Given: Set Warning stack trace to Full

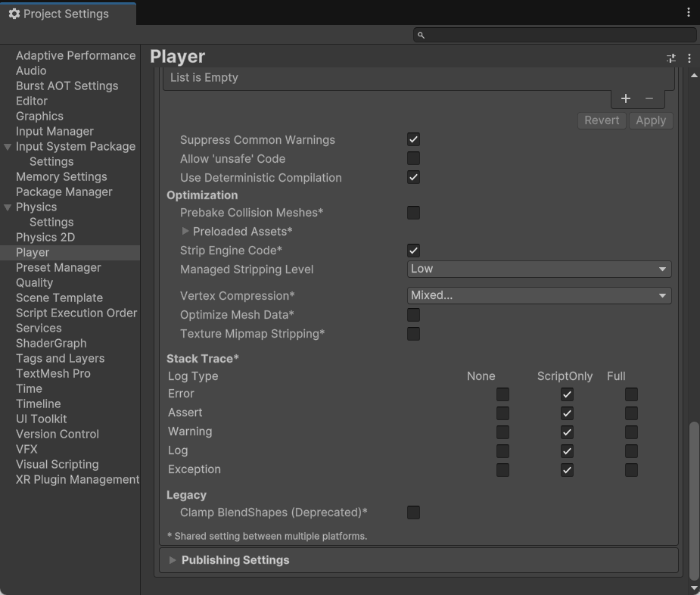Looking at the screenshot, I should click(631, 432).
